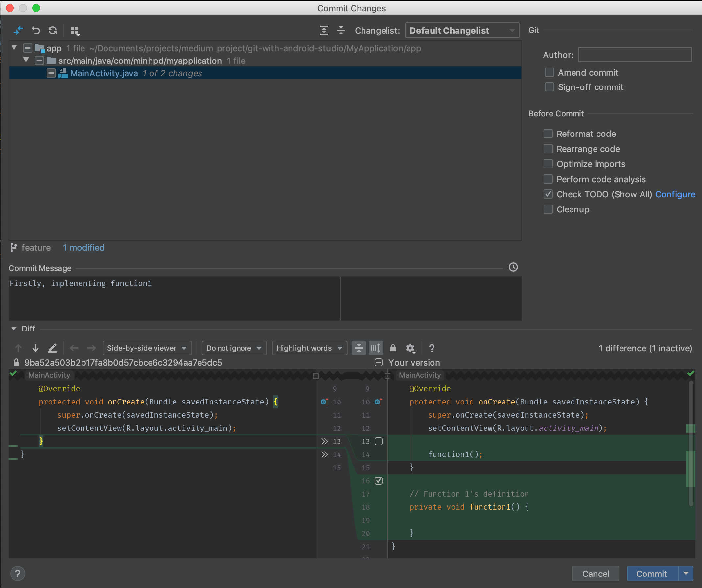
Task: Select the Refresh Changes icon in the toolbar
Action: coord(53,30)
